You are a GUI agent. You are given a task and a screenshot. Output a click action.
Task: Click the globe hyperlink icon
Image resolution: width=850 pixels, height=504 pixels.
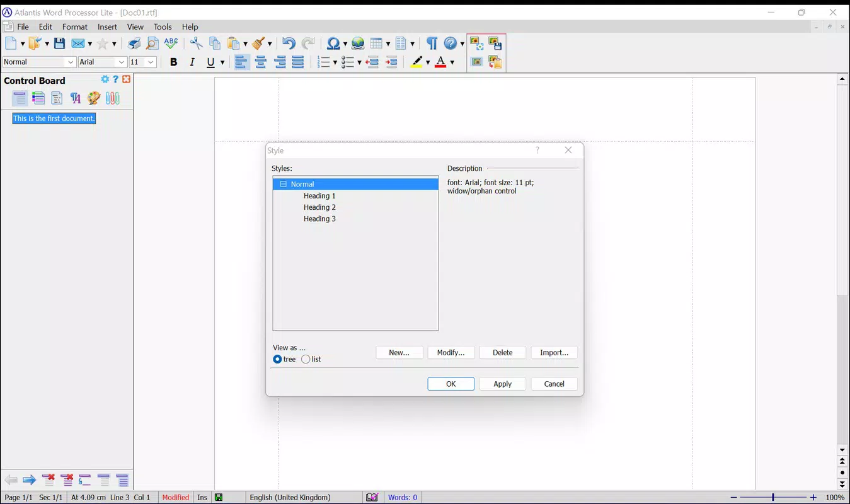[358, 43]
